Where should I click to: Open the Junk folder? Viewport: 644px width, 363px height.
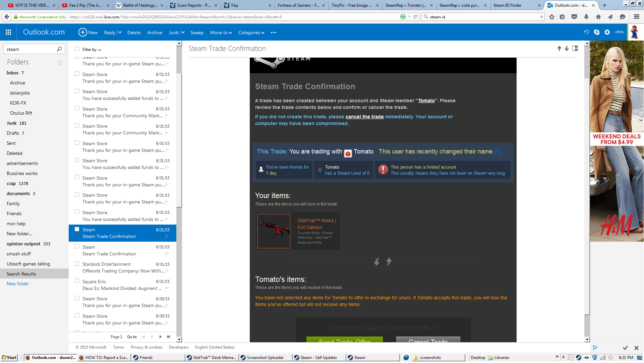coord(12,123)
